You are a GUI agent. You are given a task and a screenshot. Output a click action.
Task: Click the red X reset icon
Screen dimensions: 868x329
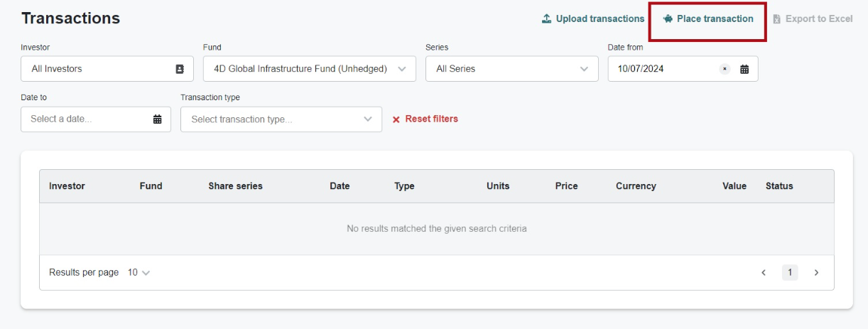tap(396, 119)
